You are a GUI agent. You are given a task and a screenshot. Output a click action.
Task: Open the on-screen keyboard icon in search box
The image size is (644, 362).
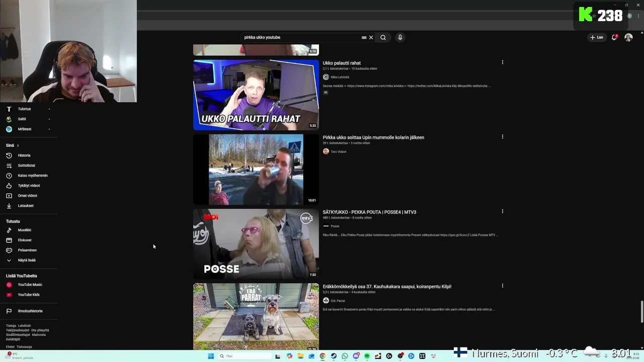pyautogui.click(x=364, y=37)
